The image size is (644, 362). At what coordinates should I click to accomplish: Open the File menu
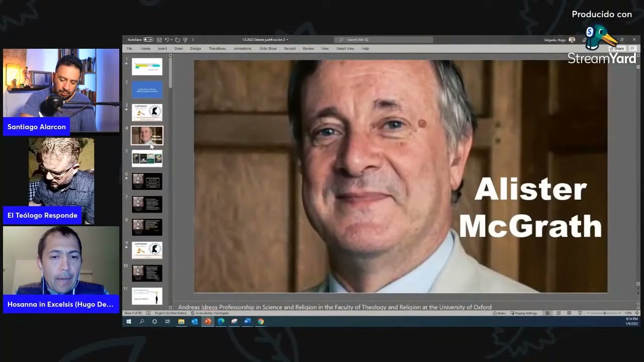[129, 49]
